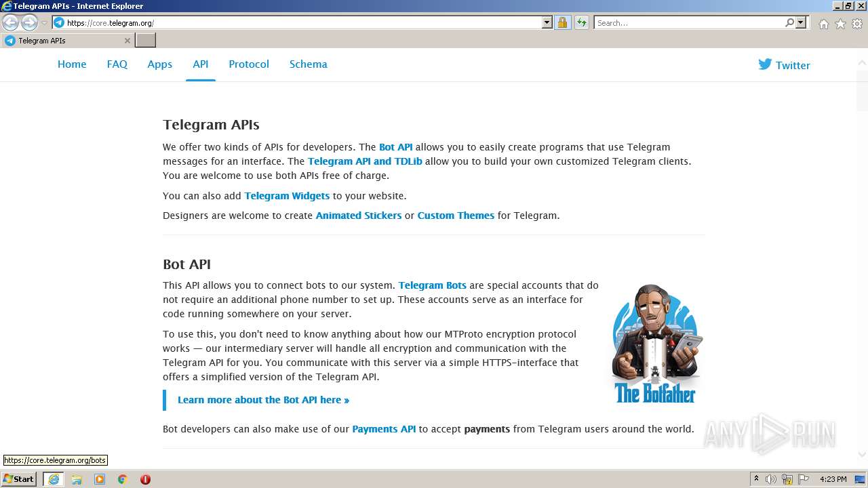Click the Bot API section heading
This screenshot has height=488, width=868.
pos(186,264)
